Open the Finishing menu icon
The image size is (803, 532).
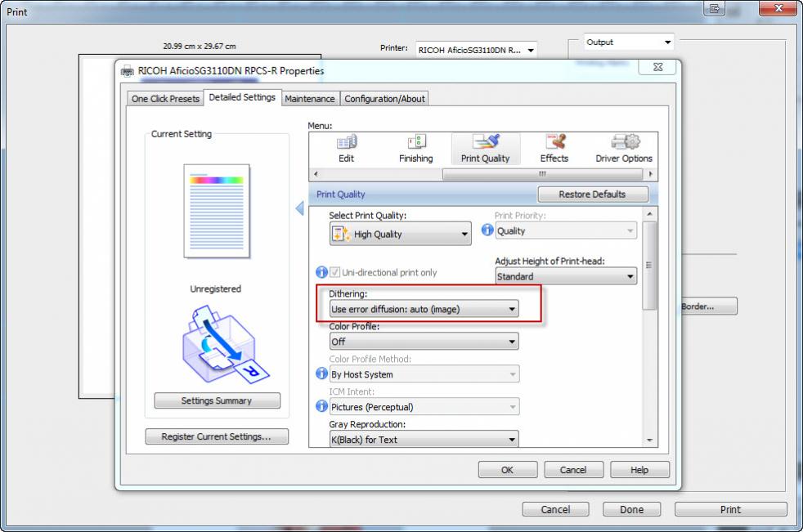(416, 149)
